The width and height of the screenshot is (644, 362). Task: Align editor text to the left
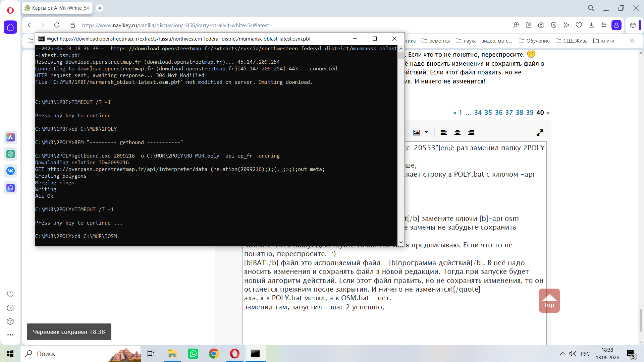pos(444,133)
